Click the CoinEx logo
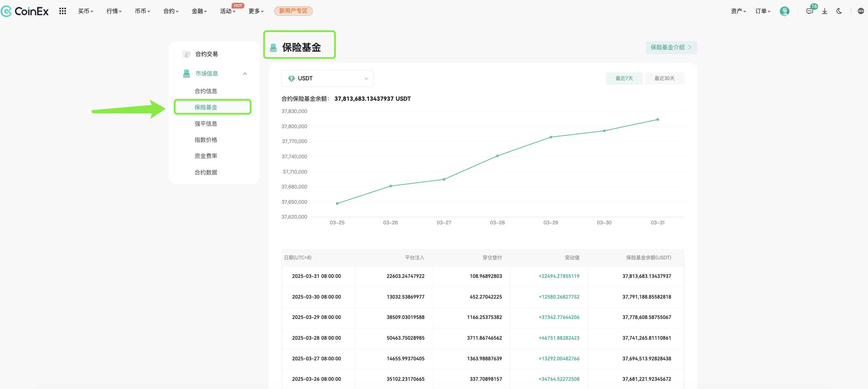Image resolution: width=868 pixels, height=389 pixels. pos(25,11)
